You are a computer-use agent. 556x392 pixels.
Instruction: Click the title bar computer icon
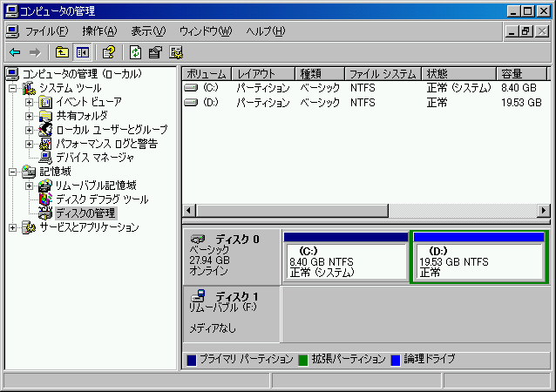(11, 11)
